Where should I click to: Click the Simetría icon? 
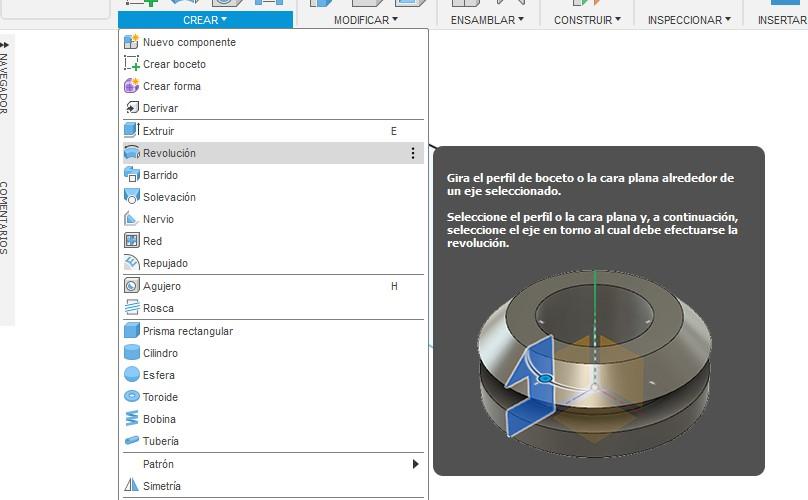(131, 486)
